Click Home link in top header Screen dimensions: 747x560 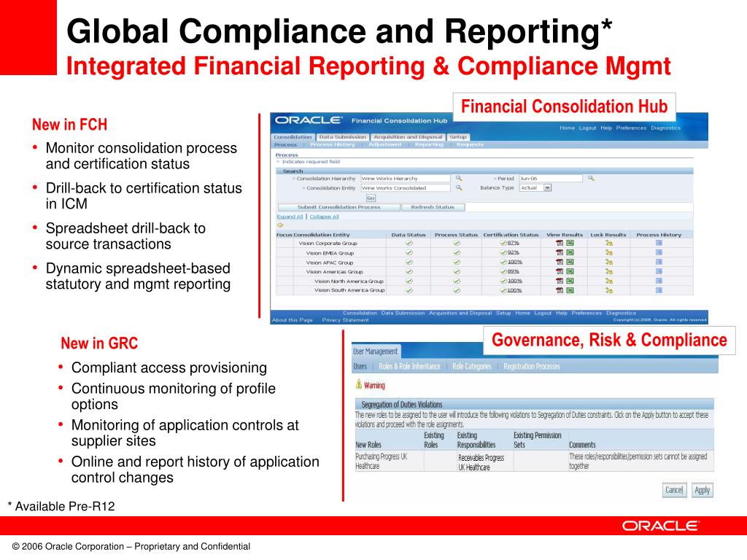click(567, 128)
